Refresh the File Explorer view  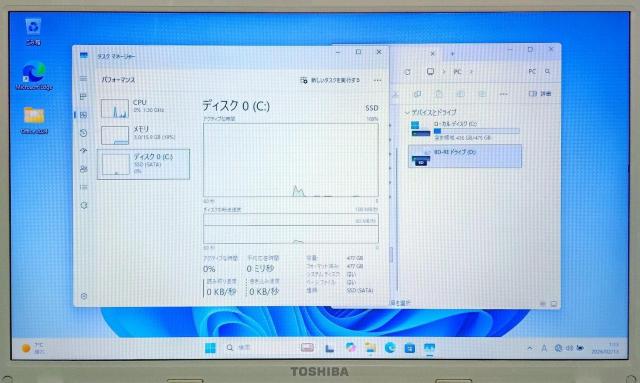tap(407, 72)
